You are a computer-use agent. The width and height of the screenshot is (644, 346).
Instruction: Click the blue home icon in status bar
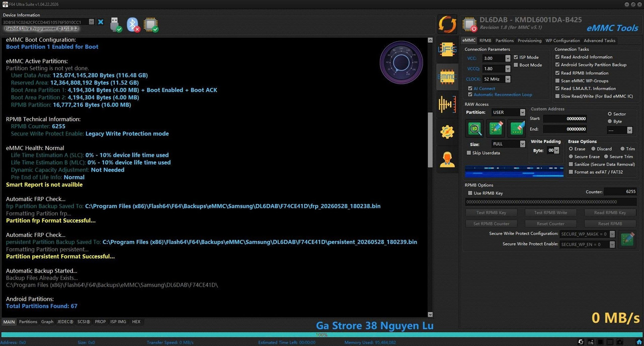[x=639, y=342]
